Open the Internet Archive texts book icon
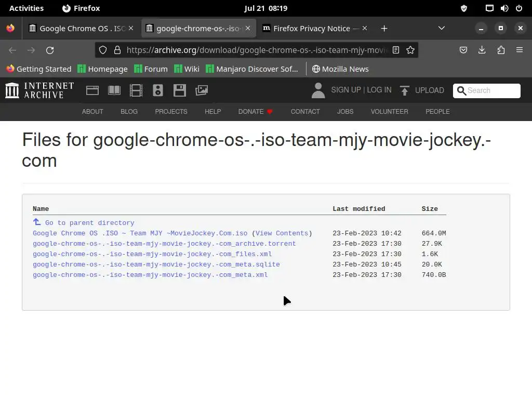The width and height of the screenshot is (532, 399). point(114,90)
